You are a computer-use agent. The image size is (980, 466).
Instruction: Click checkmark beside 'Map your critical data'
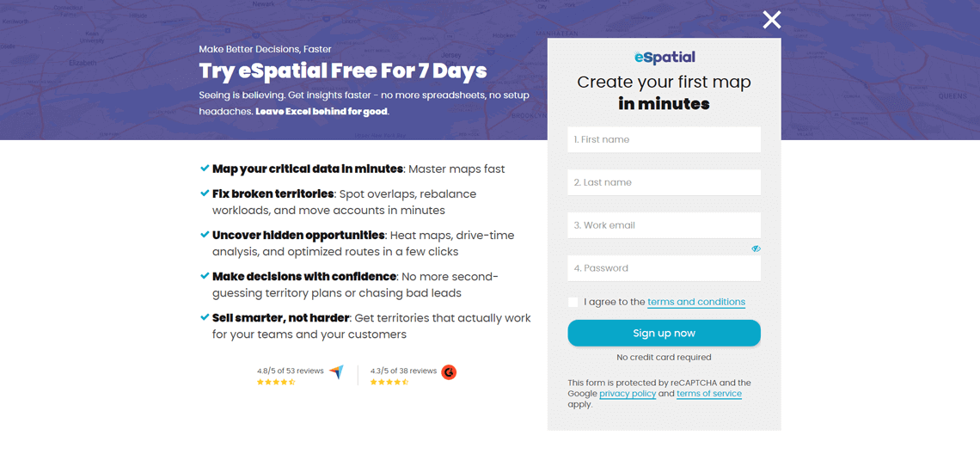[x=205, y=169]
